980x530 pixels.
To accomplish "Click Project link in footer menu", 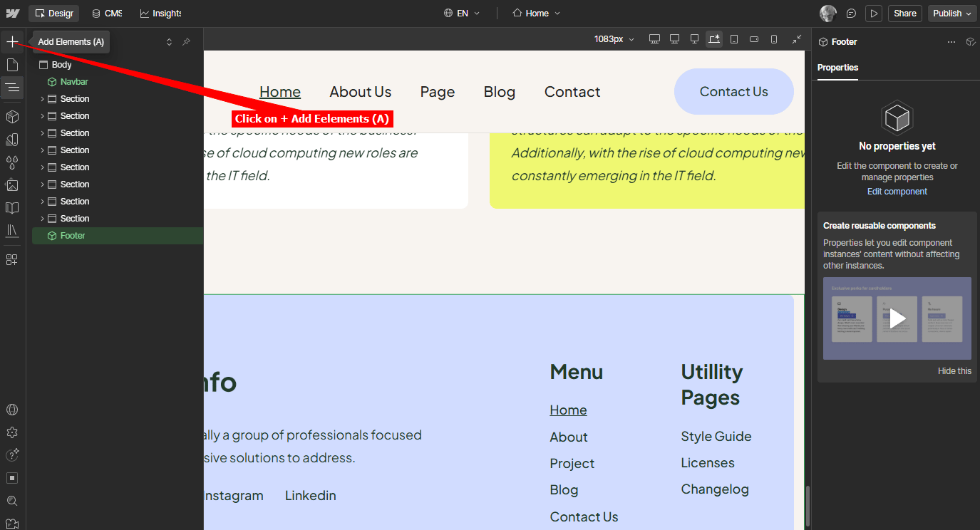I will (x=572, y=464).
